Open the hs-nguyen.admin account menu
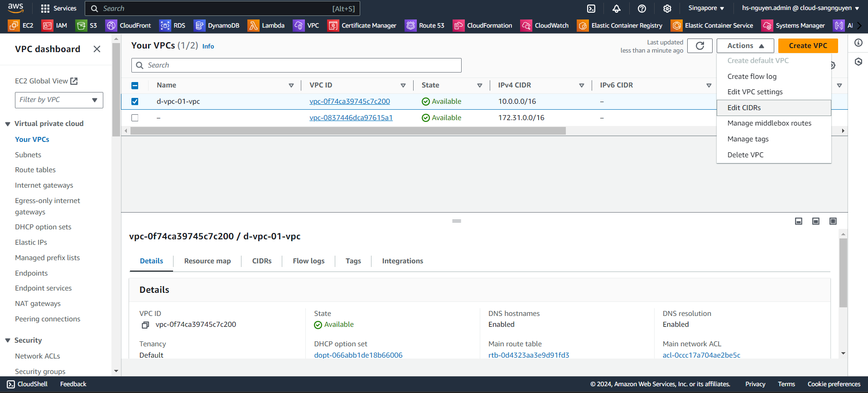The image size is (868, 393). (800, 8)
